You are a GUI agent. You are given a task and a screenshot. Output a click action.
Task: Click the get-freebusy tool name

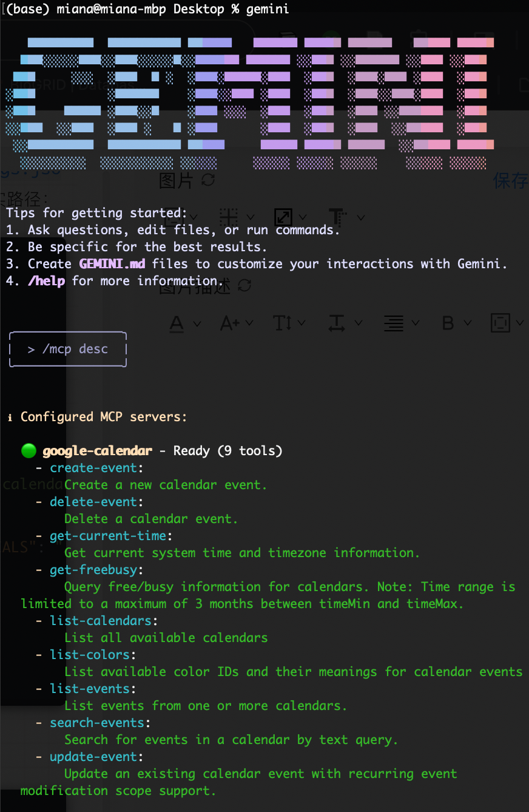click(94, 570)
